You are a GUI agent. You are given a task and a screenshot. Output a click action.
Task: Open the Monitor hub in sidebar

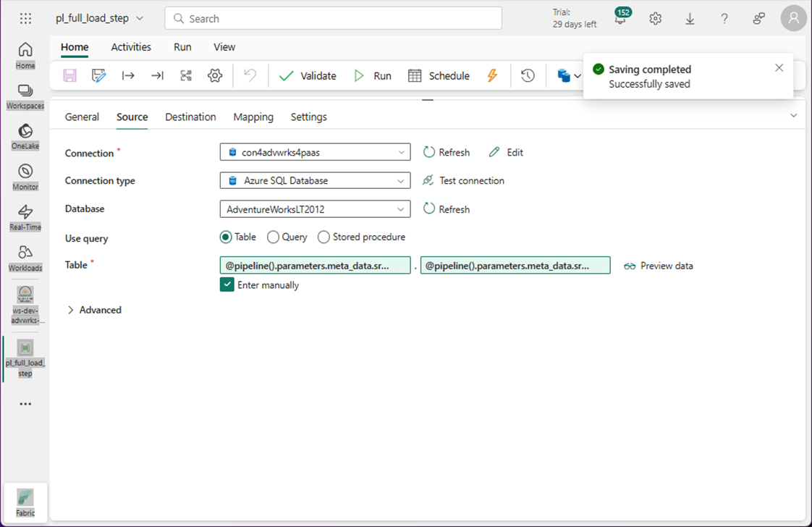(x=25, y=176)
